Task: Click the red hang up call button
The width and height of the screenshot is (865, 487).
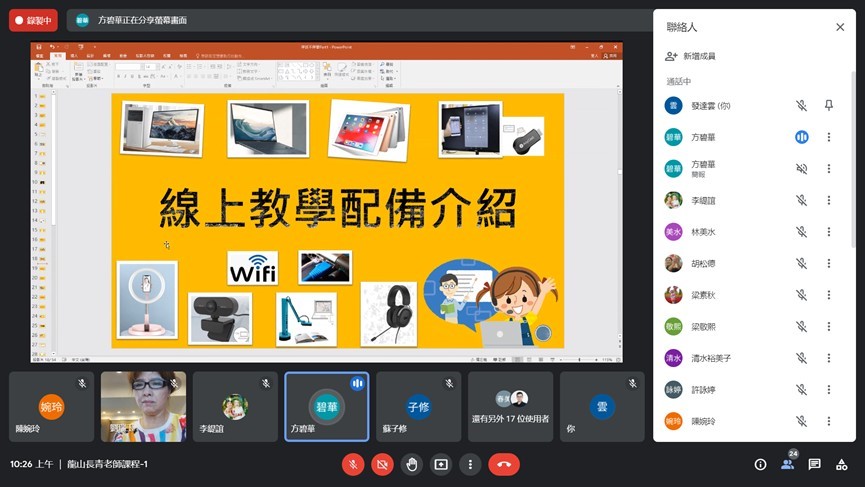Action: [x=503, y=464]
